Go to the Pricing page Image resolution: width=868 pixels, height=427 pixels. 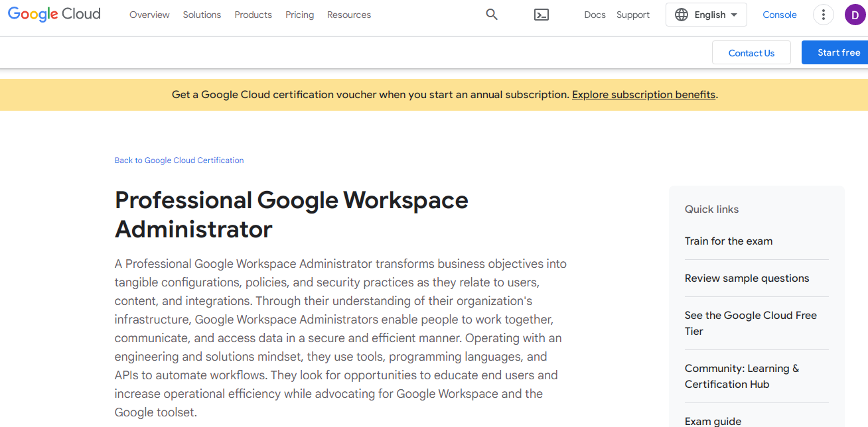click(299, 15)
